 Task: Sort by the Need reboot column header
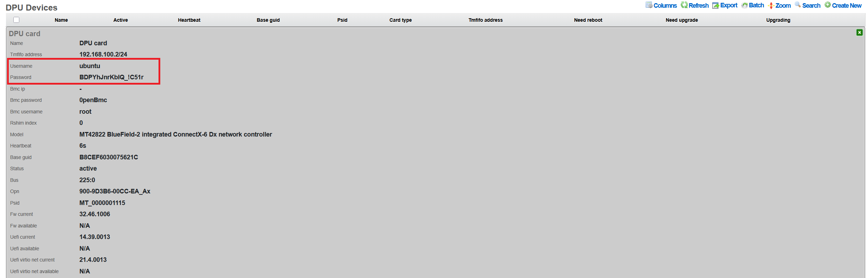point(588,20)
